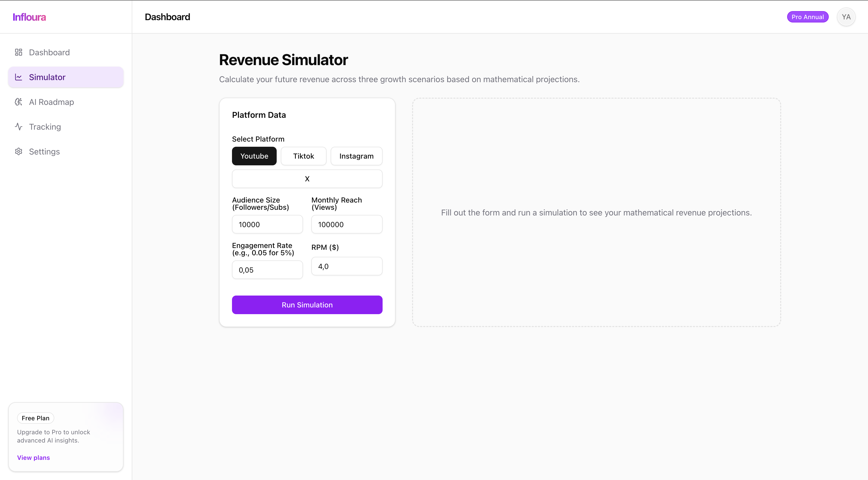Image resolution: width=868 pixels, height=480 pixels.
Task: Navigate to Tracking
Action: pyautogui.click(x=66, y=127)
